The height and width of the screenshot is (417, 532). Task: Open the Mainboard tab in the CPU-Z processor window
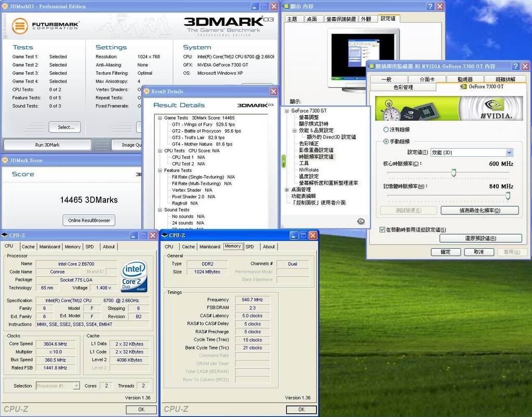point(49,247)
